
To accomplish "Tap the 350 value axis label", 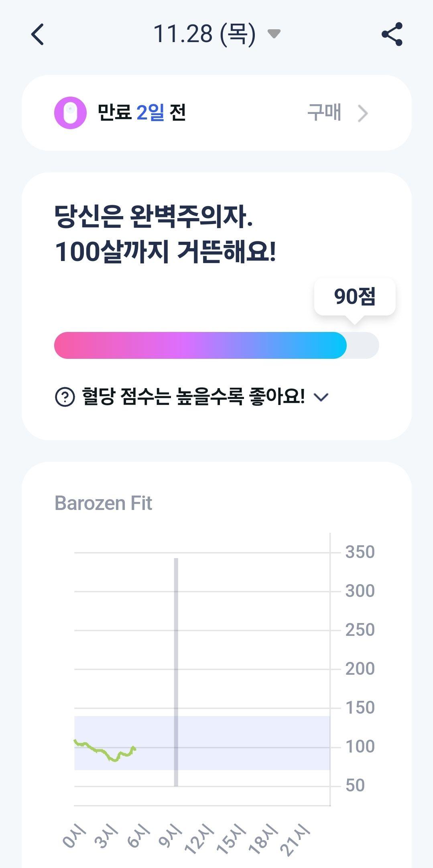I will (x=360, y=552).
